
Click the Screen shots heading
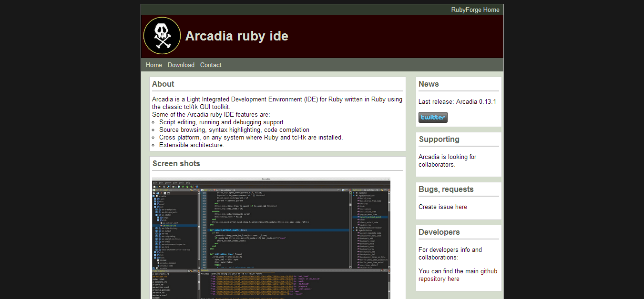[176, 163]
